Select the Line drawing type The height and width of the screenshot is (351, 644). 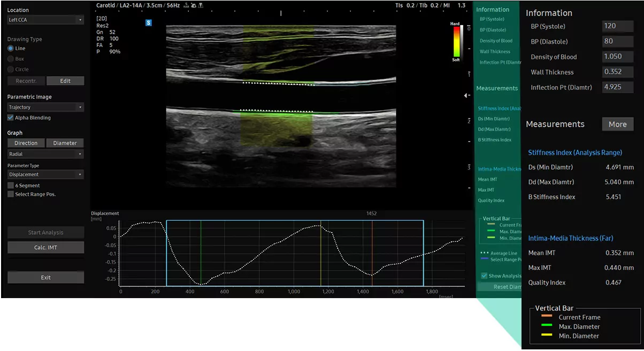coord(11,49)
